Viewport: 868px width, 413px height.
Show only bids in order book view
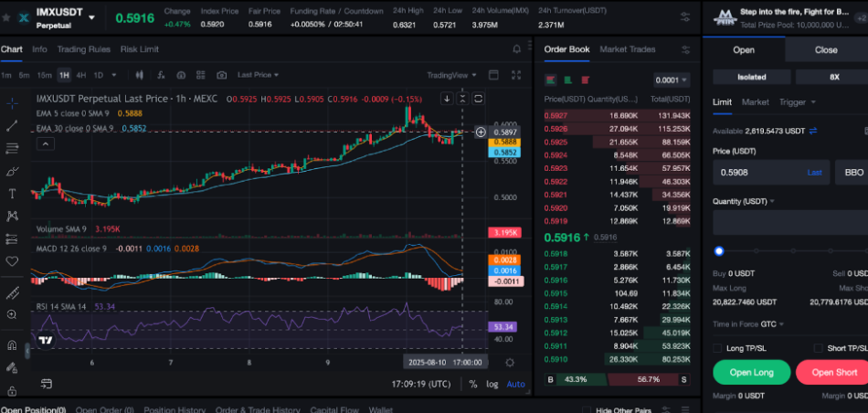point(568,79)
